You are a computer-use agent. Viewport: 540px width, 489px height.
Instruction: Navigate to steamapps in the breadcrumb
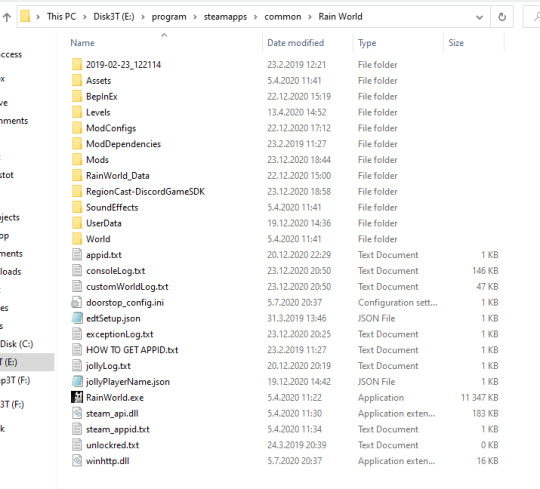pyautogui.click(x=225, y=17)
